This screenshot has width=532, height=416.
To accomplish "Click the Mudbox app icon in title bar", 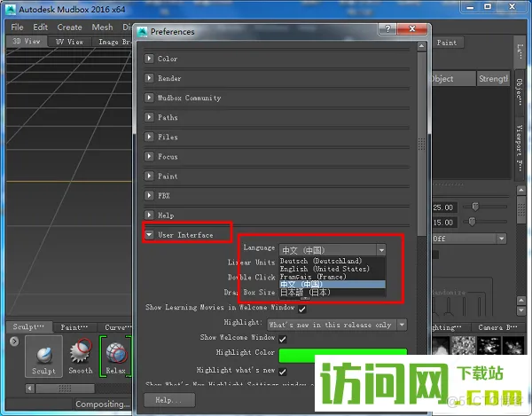I will pyautogui.click(x=11, y=9).
